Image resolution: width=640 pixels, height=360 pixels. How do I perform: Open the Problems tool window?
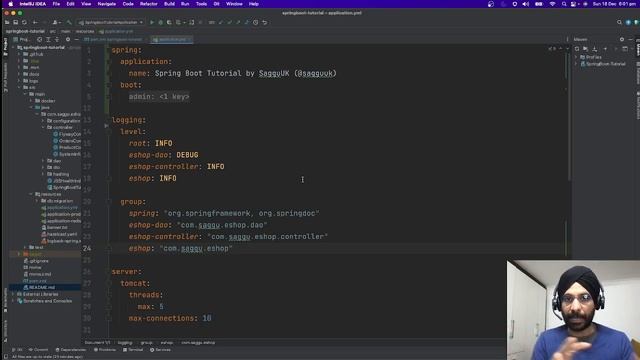[105, 350]
